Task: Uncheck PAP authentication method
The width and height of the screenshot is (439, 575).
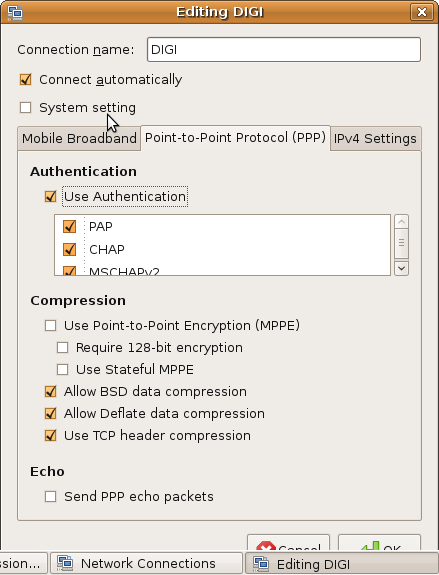Action: [x=69, y=227]
